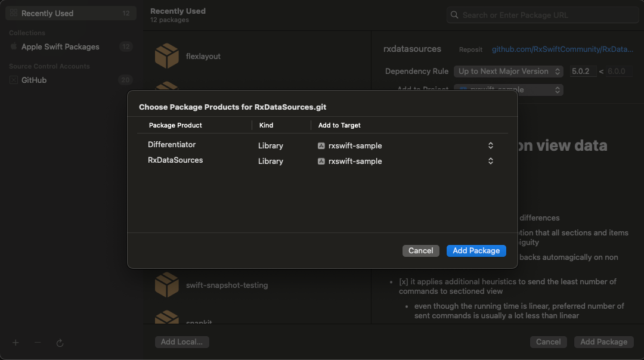The height and width of the screenshot is (360, 644).
Task: Click the minimum version 5.0.2 field
Action: [x=582, y=72]
